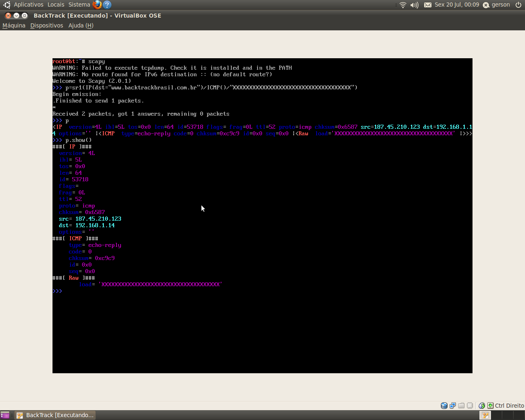Click the 'type= echo-reply' line
This screenshot has width=525, height=420.
[95, 245]
